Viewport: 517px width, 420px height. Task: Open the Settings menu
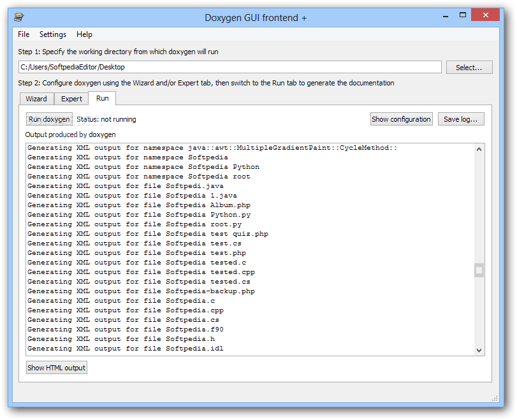click(x=53, y=34)
